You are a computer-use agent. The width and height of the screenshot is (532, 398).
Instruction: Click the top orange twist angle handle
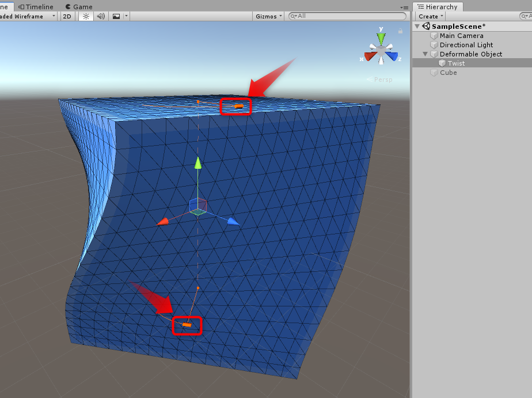[x=239, y=106]
